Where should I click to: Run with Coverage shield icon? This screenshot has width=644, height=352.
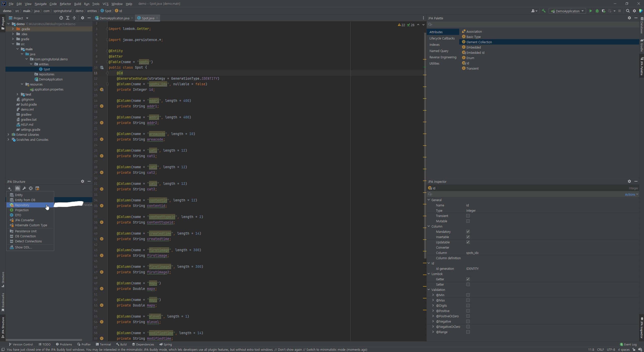(603, 11)
